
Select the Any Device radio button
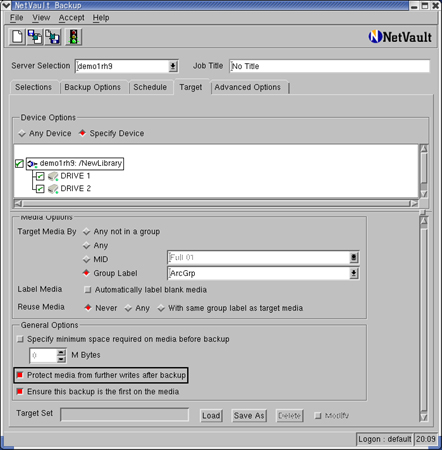pyautogui.click(x=22, y=134)
